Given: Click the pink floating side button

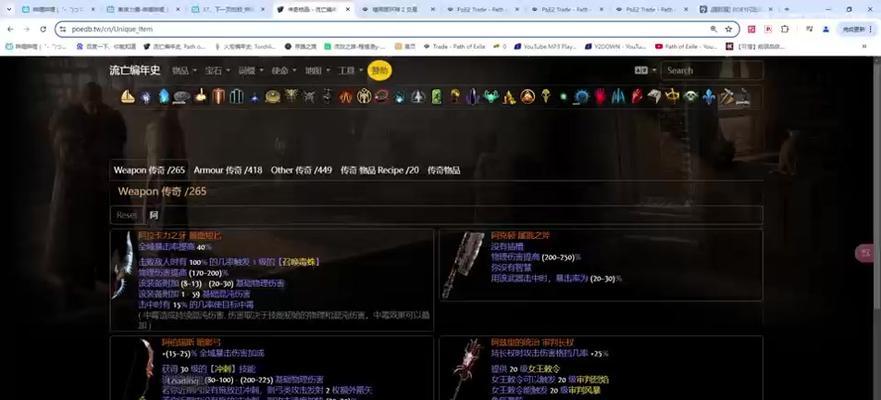Looking at the screenshot, I should tap(865, 253).
